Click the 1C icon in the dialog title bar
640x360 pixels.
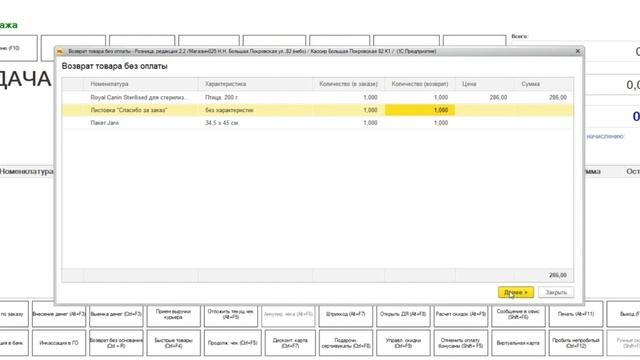[60, 51]
